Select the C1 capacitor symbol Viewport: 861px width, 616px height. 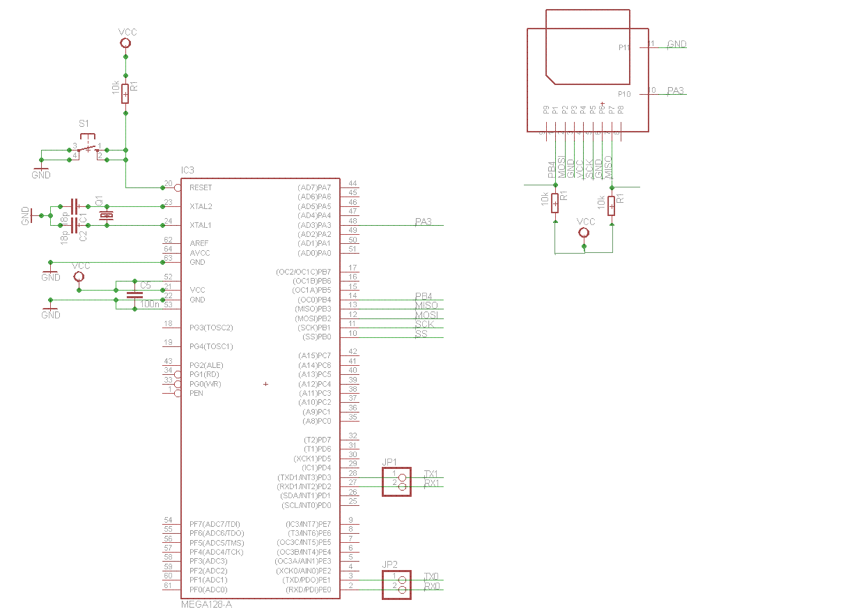point(75,206)
